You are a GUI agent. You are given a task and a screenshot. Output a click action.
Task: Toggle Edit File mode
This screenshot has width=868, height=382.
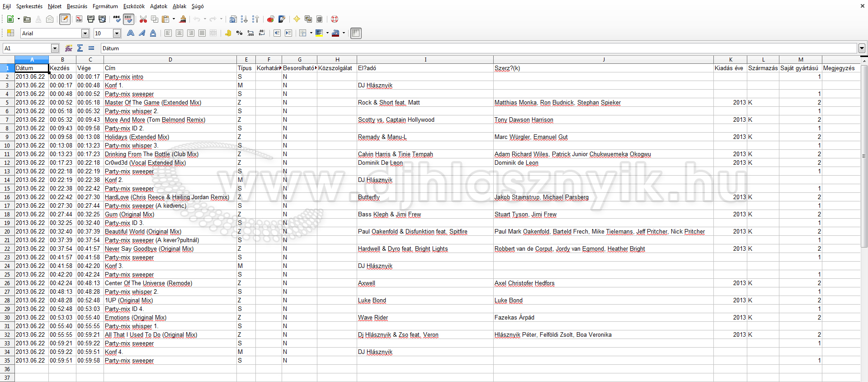coord(65,19)
